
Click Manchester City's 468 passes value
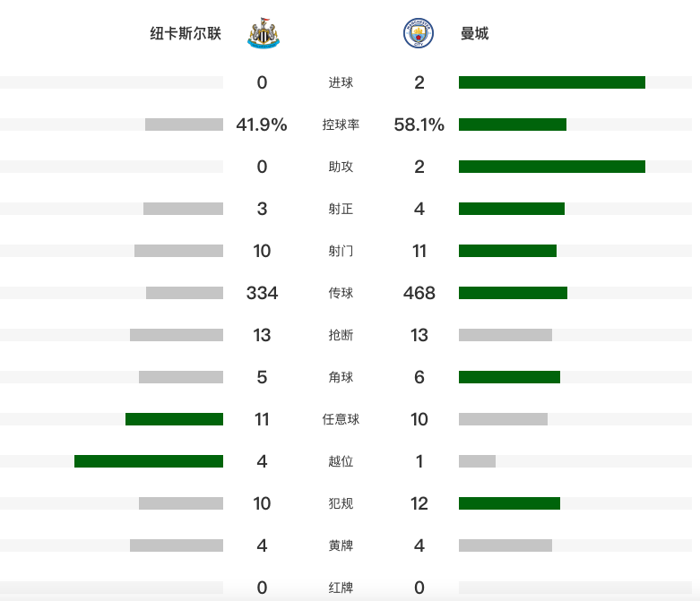[x=419, y=293]
